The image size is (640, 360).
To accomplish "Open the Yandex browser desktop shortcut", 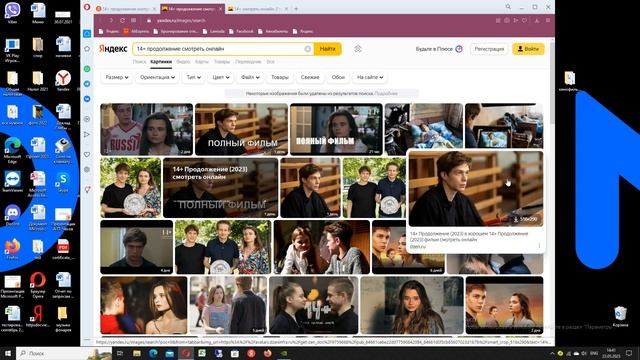I will 63,80.
